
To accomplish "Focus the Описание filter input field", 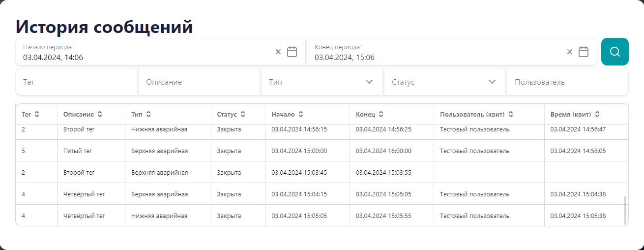I will coord(199,82).
